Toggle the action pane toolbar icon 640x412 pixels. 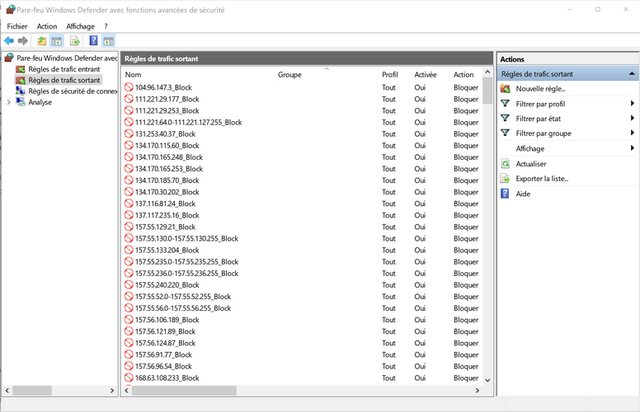108,41
